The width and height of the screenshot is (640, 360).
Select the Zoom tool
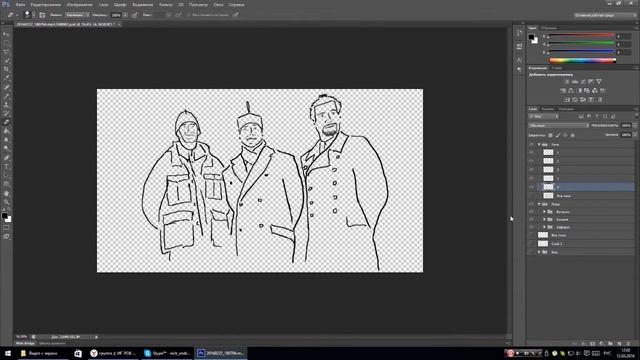point(6,202)
